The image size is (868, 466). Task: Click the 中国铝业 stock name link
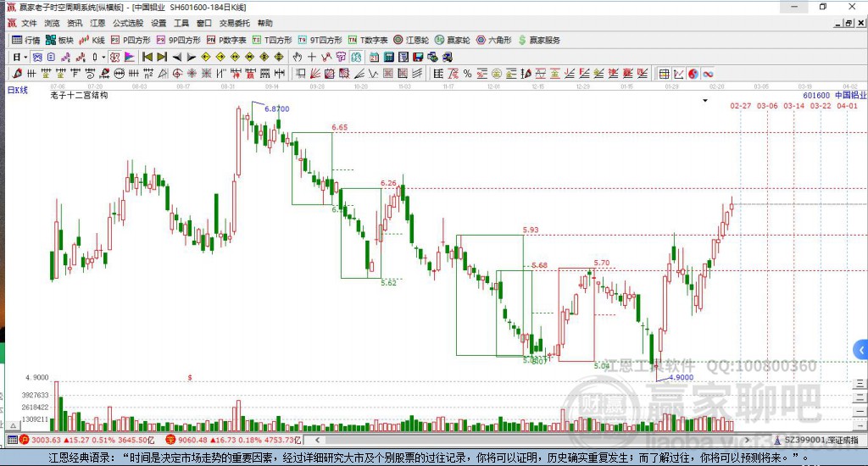(850, 95)
